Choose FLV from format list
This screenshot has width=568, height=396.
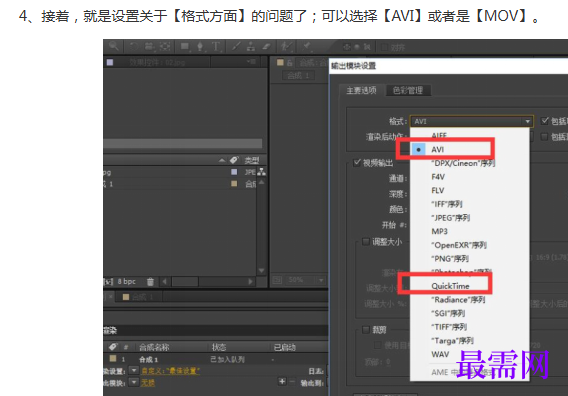point(438,191)
